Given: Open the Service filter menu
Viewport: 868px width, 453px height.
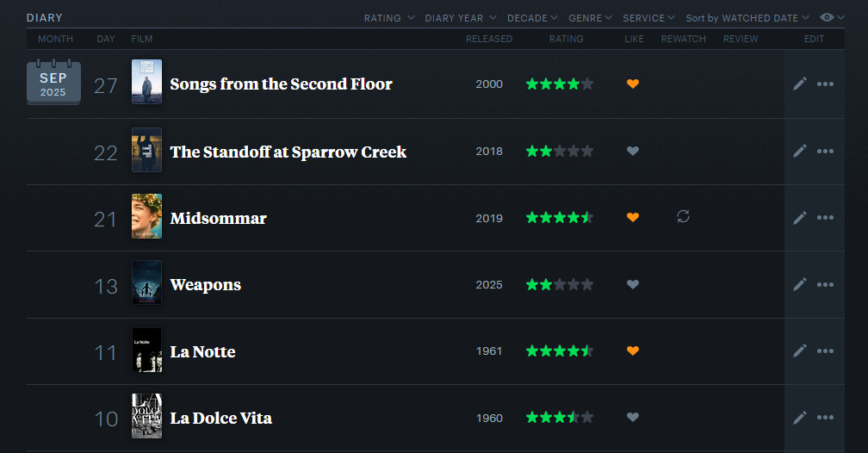Looking at the screenshot, I should click(x=649, y=18).
